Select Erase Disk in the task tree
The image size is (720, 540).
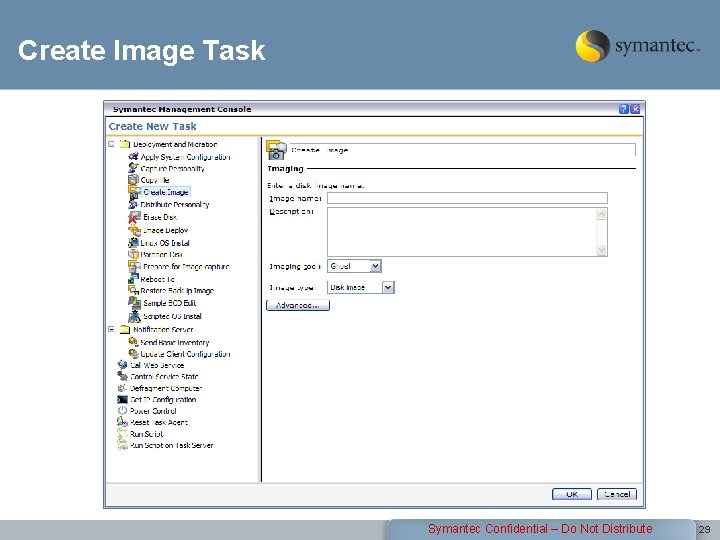[x=160, y=217]
